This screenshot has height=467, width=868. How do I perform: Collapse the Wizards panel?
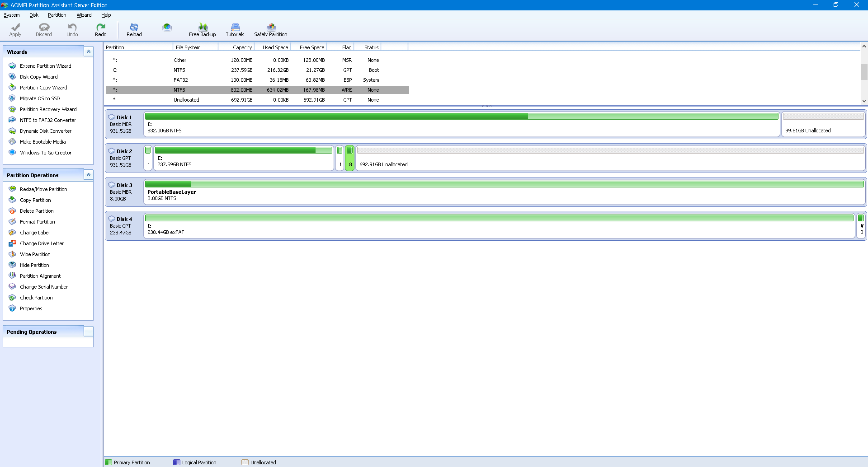pos(89,51)
